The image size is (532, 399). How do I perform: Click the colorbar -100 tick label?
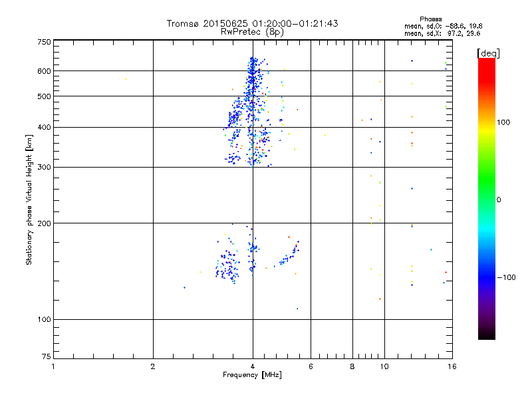(506, 277)
